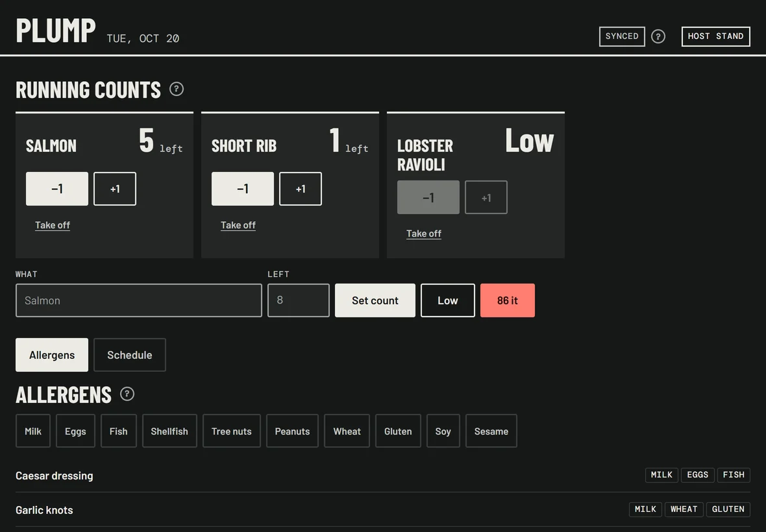
Task: Click the Tue, Oct 20 date
Action: (x=143, y=38)
